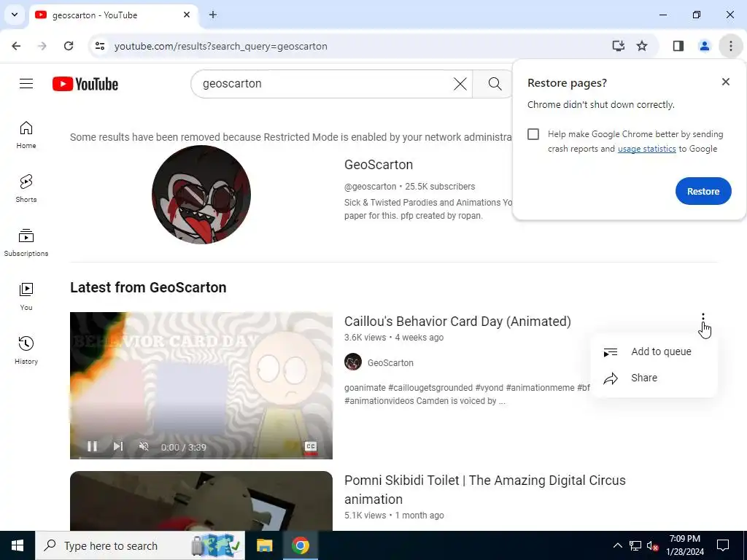Open the three-dot menu for Caillou video

click(703, 318)
